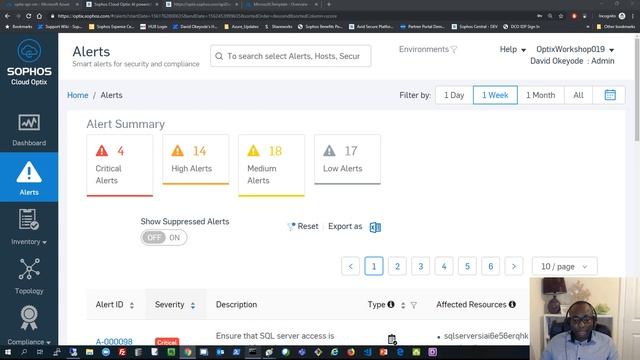Click the Type column info icon
Image resolution: width=640 pixels, height=360 pixels.
[391, 304]
